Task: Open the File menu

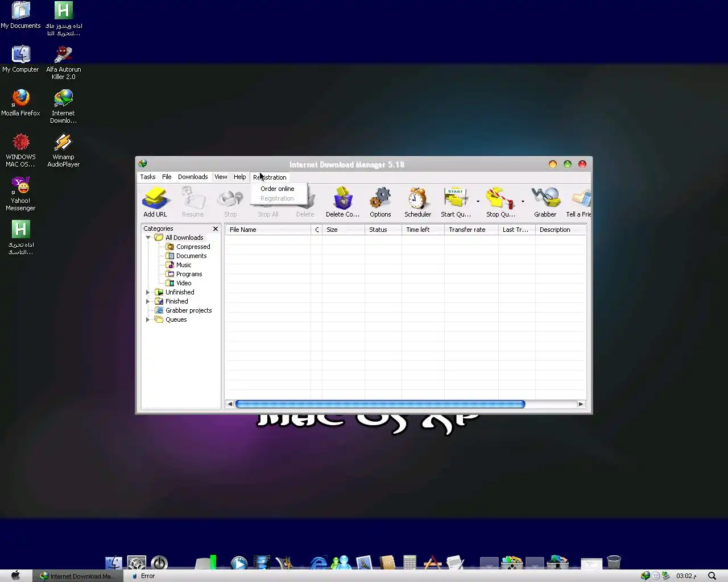Action: pyautogui.click(x=167, y=177)
